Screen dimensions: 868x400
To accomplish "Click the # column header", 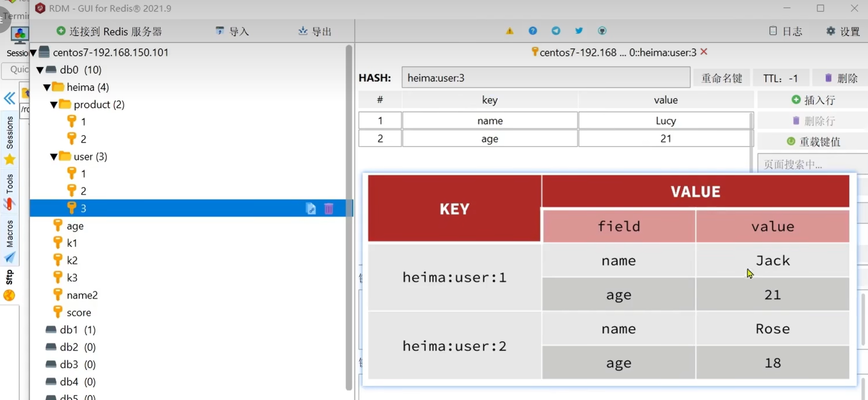I will [x=380, y=100].
